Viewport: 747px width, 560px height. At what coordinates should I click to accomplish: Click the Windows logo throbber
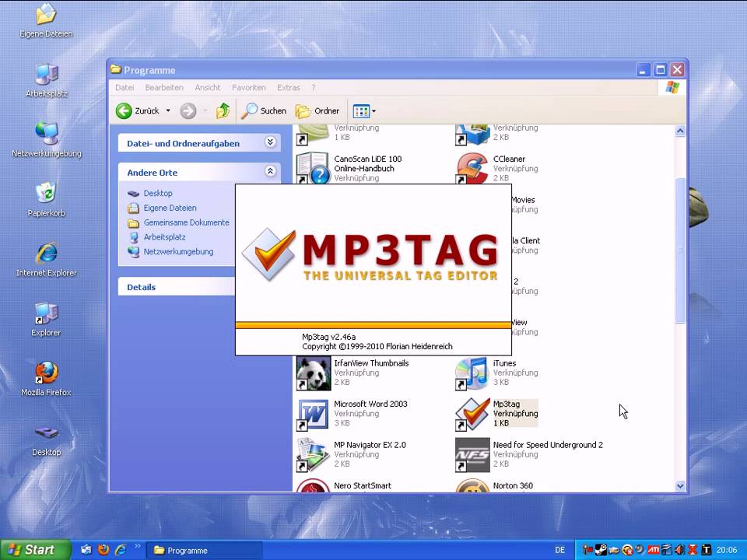672,88
